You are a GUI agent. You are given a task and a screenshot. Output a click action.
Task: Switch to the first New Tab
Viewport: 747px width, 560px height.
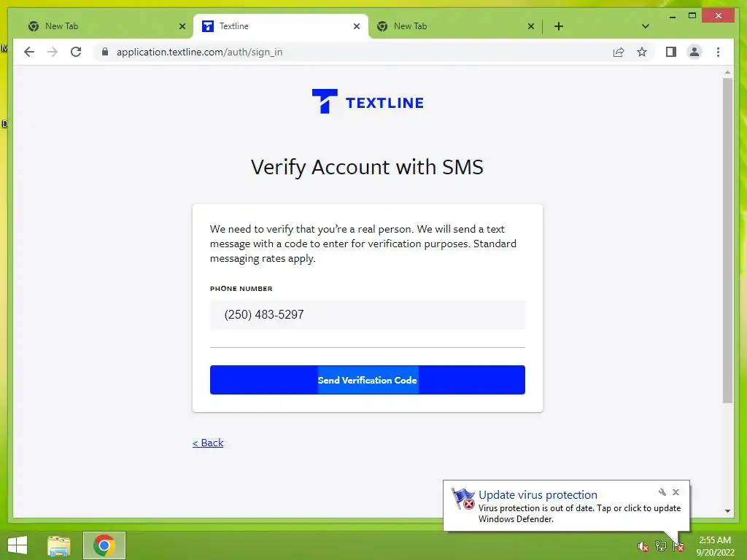(x=107, y=26)
